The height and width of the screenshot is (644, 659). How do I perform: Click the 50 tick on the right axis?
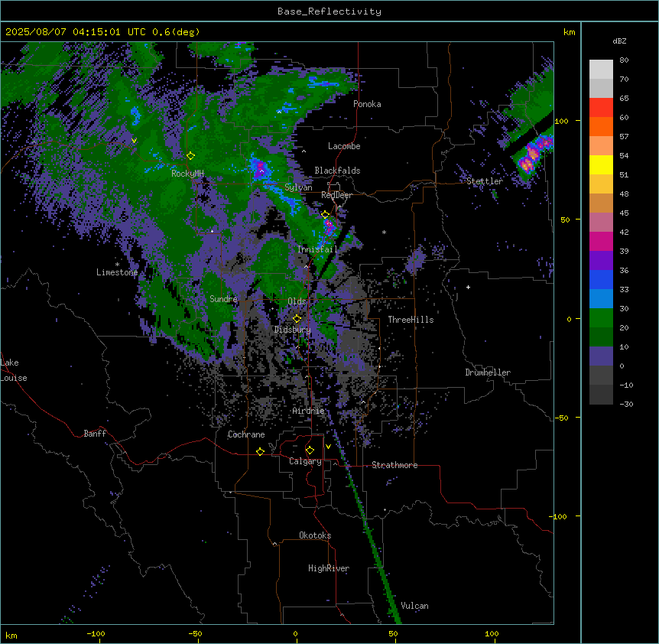(x=565, y=220)
